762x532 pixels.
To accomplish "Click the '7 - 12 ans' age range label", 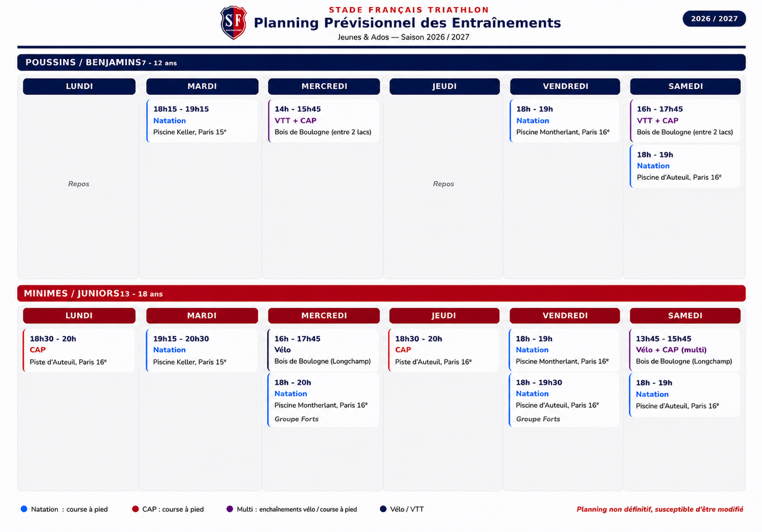I will 159,63.
